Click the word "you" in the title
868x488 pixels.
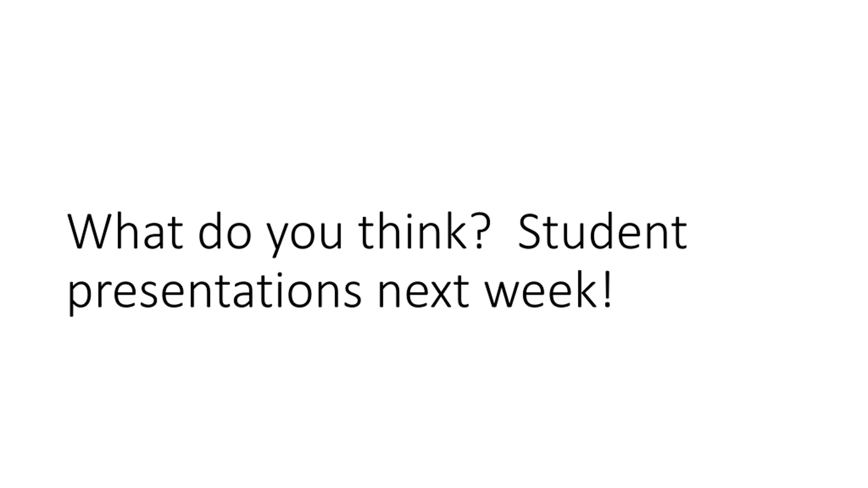coord(304,234)
